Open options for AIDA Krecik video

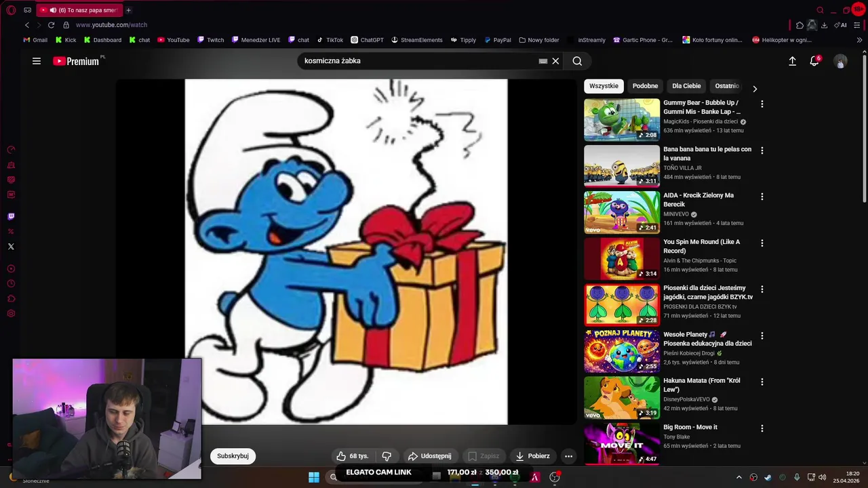coord(762,197)
